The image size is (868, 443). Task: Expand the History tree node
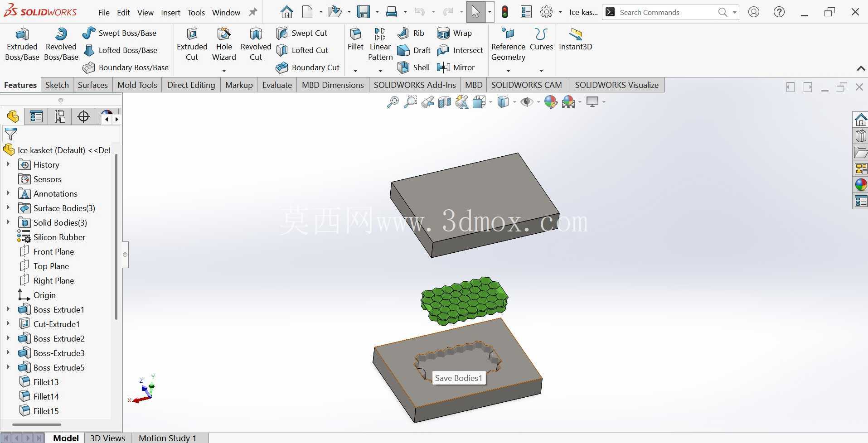pos(8,164)
